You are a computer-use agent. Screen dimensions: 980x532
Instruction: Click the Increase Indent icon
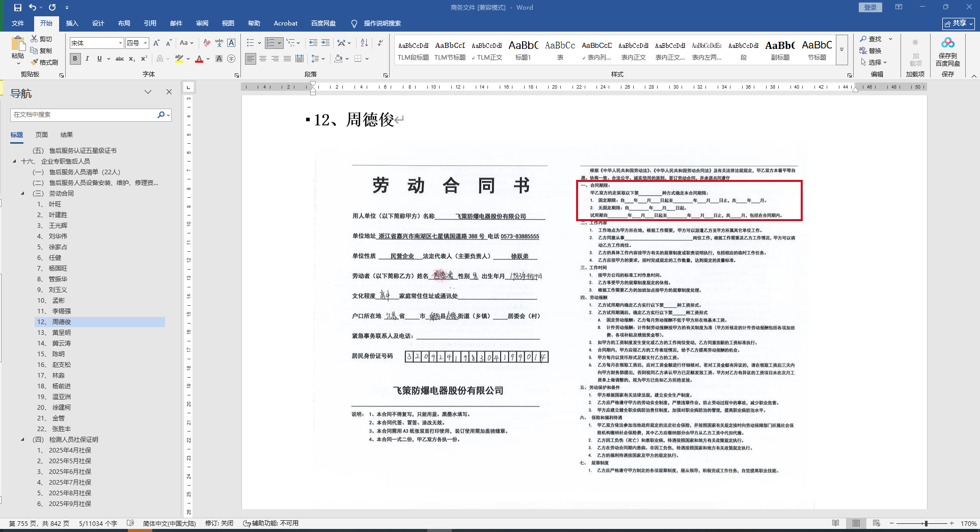pyautogui.click(x=325, y=43)
